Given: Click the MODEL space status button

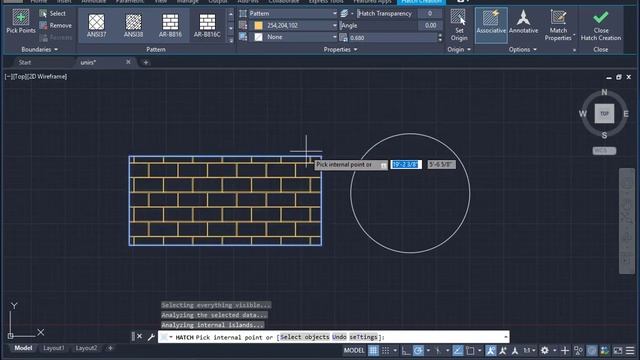Looking at the screenshot, I should click(x=354, y=350).
